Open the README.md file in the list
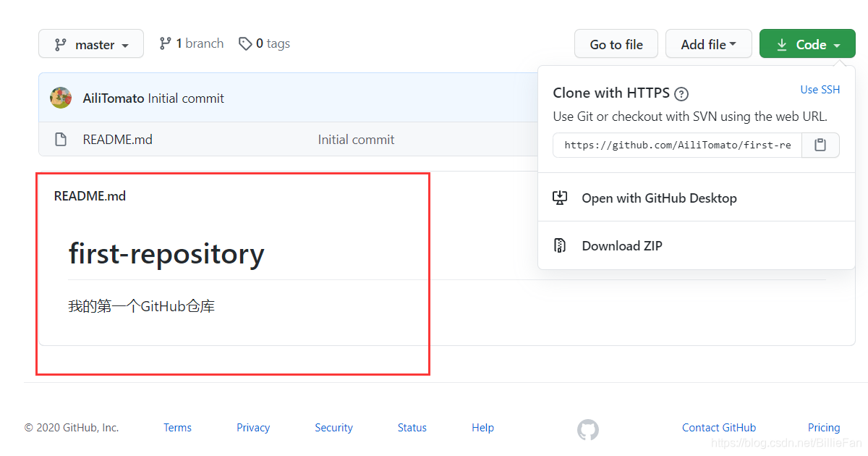This screenshot has height=456, width=868. (x=118, y=140)
